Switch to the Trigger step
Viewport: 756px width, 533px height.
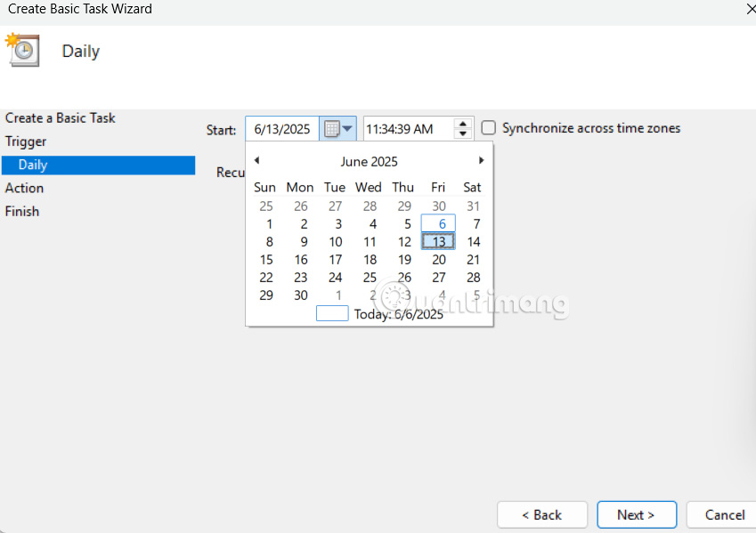[x=27, y=141]
